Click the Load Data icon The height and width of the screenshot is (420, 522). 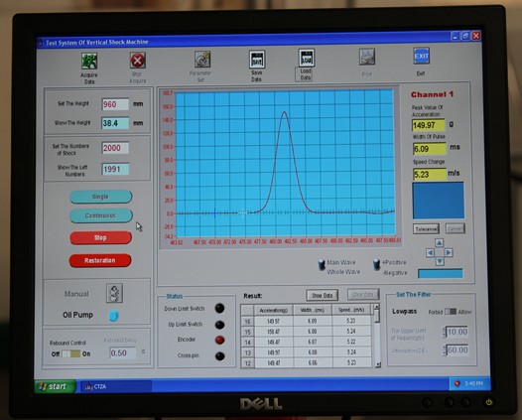coord(306,58)
